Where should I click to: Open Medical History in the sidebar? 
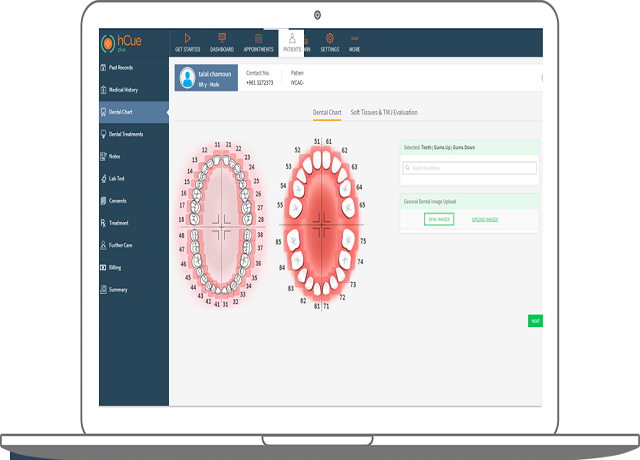(x=122, y=90)
